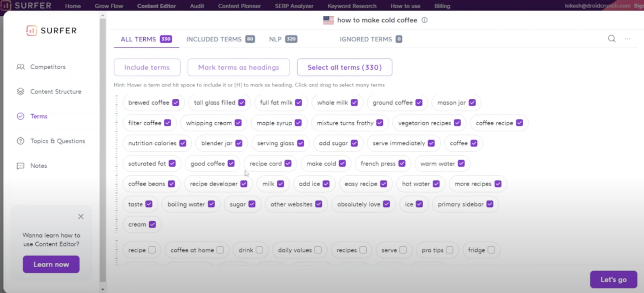Check the 'drink' term checkbox

[x=259, y=250]
